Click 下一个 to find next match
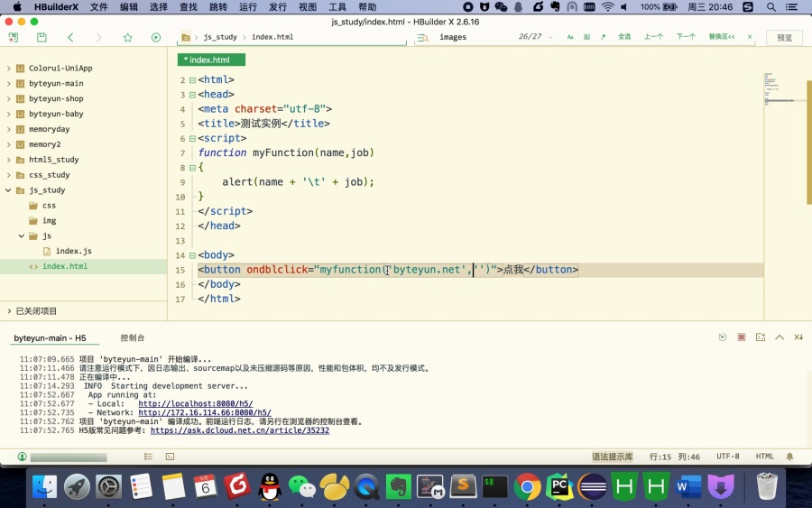812x508 pixels. (x=686, y=37)
